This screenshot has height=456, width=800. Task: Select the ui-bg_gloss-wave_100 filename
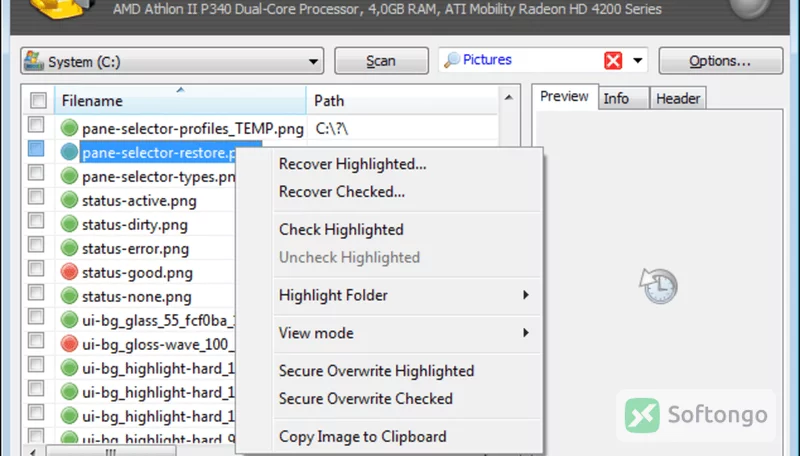coord(158,344)
